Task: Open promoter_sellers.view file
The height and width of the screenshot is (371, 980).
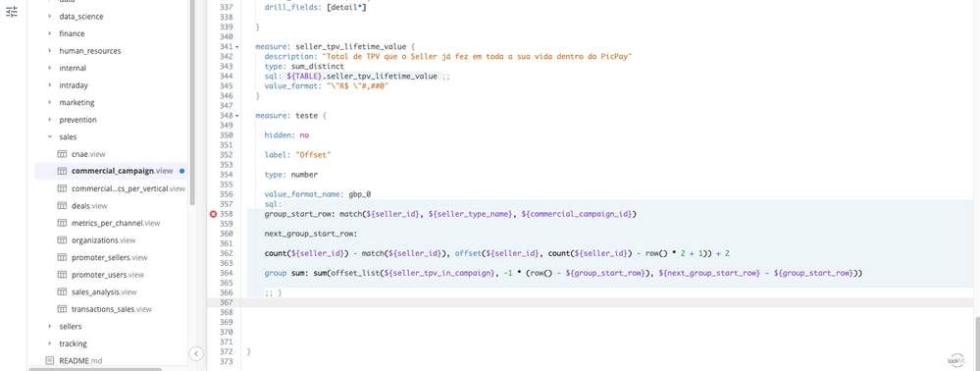Action: point(109,257)
